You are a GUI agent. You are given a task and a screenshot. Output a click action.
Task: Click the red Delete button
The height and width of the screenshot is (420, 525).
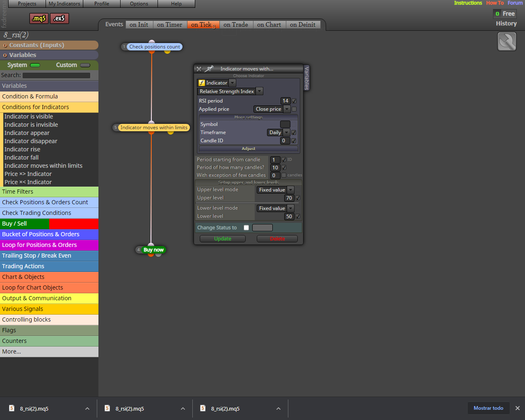pos(277,239)
